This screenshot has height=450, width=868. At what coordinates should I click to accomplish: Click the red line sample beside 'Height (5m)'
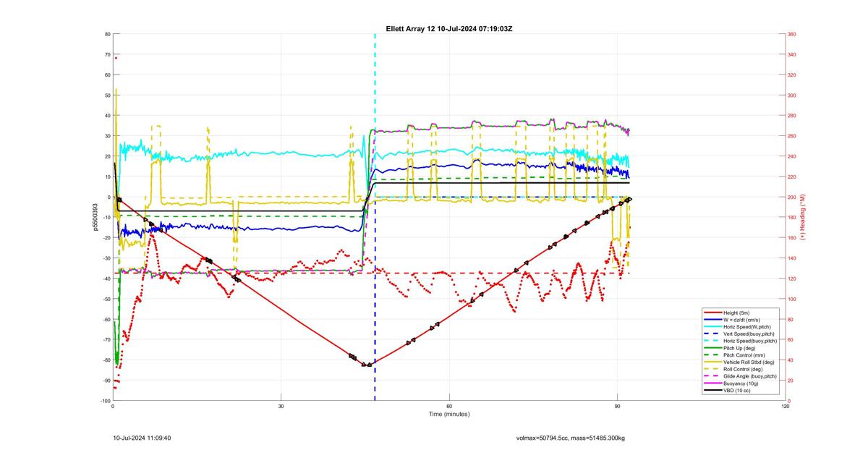(713, 313)
